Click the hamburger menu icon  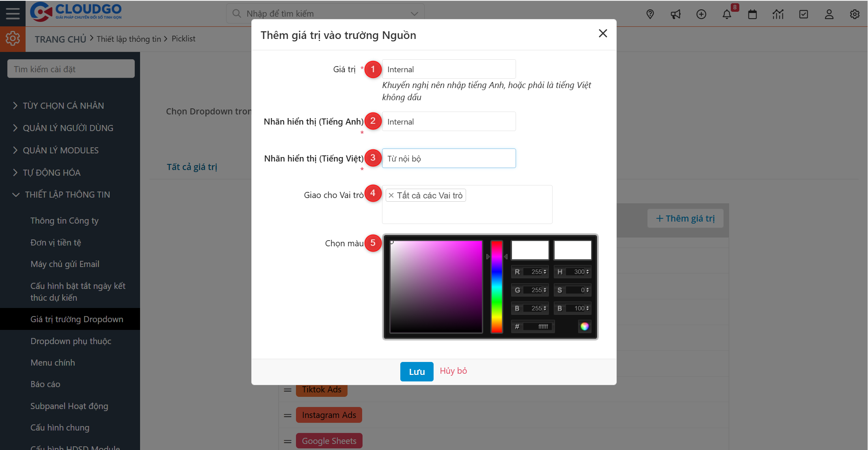click(13, 13)
